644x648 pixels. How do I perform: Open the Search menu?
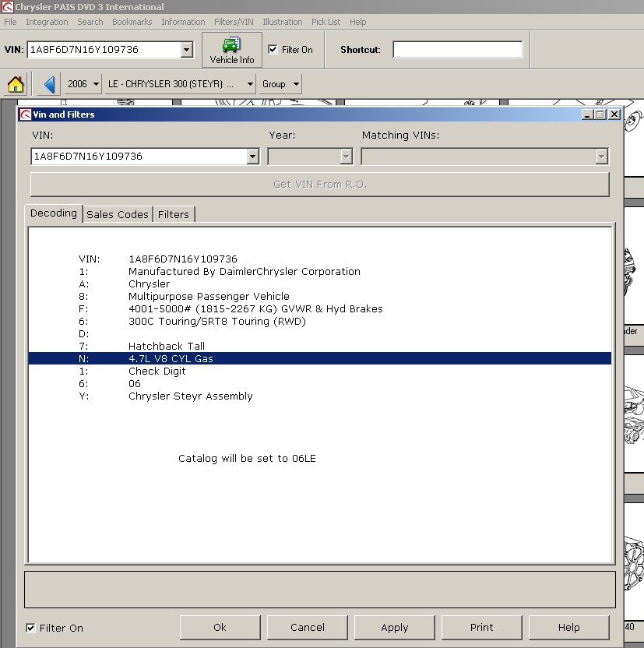pyautogui.click(x=90, y=22)
